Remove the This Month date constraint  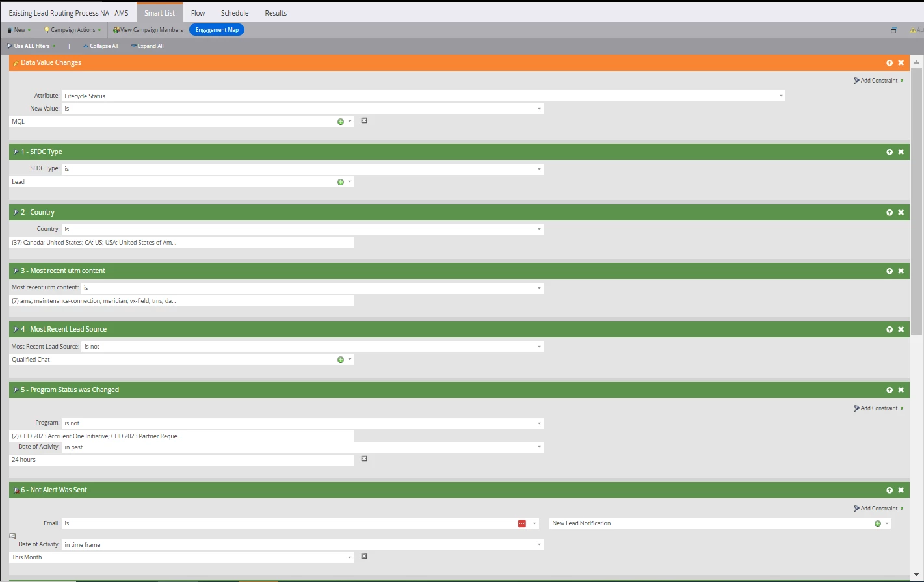coord(364,556)
